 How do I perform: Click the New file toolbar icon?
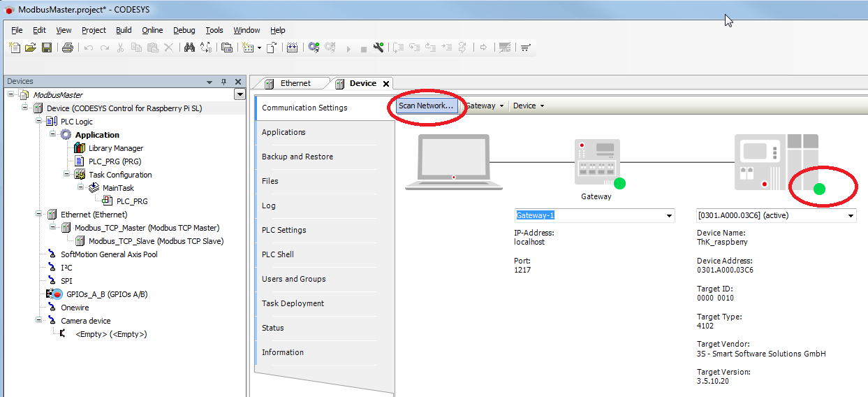15,48
